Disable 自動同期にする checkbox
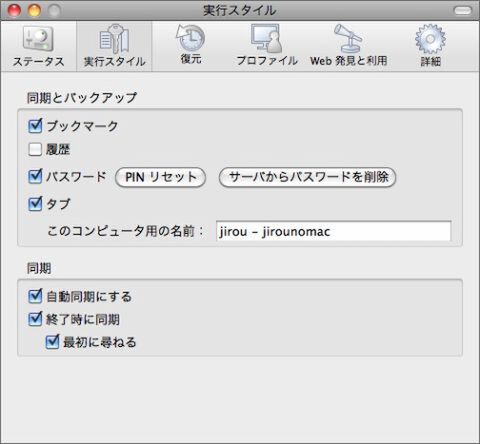The image size is (480, 444). click(35, 296)
